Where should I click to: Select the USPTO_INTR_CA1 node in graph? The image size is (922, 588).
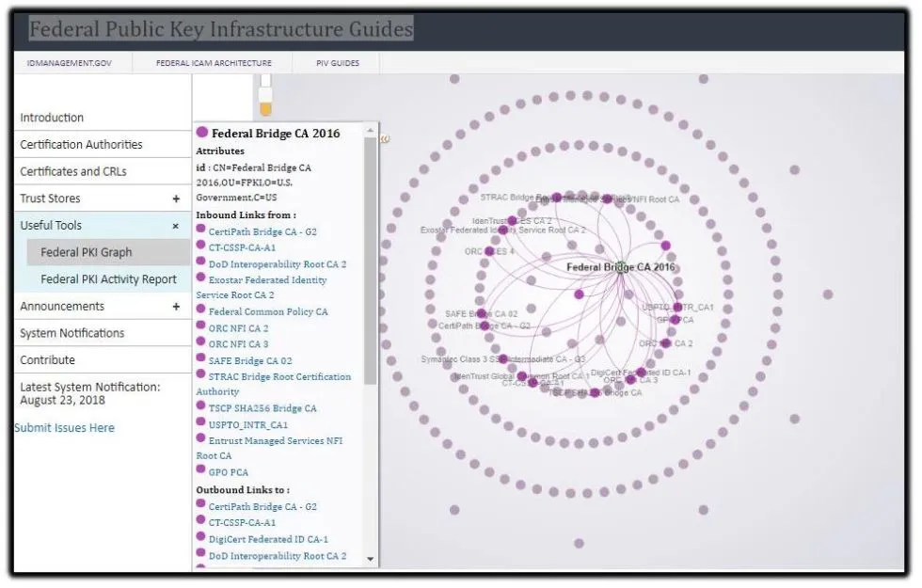(677, 307)
